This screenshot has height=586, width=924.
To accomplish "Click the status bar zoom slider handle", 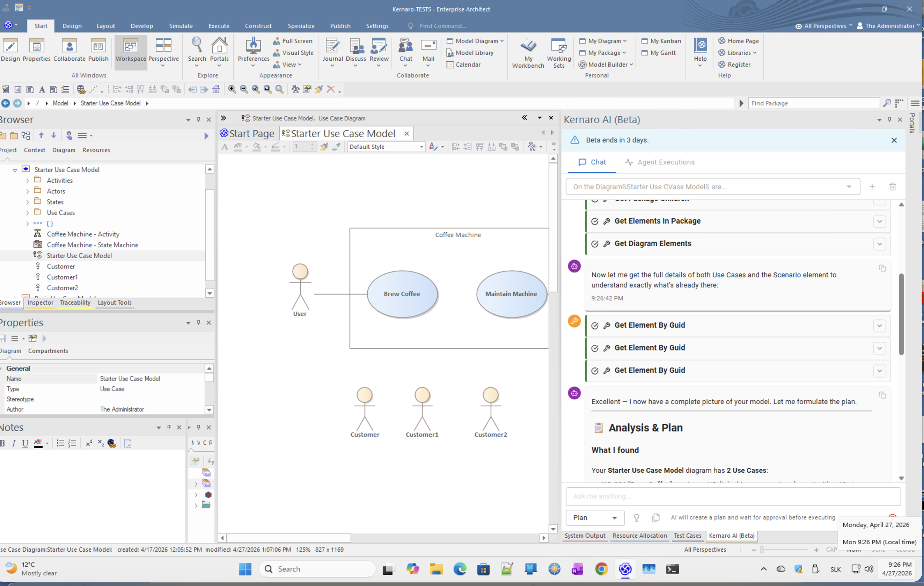I will point(762,550).
